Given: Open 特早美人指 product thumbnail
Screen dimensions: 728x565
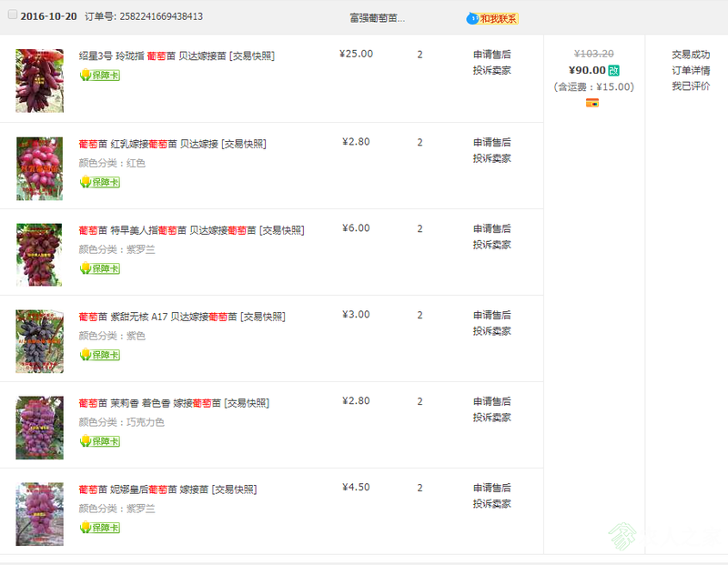Looking at the screenshot, I should click(39, 255).
